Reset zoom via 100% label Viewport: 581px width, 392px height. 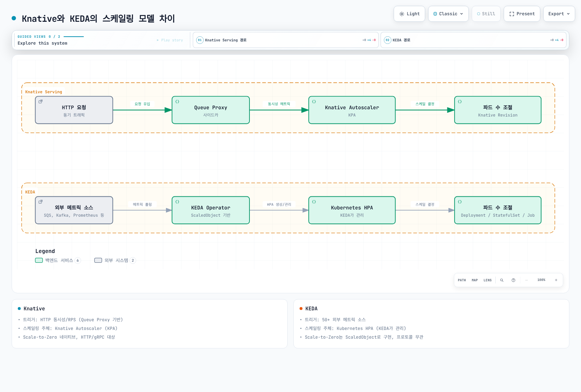(541, 280)
